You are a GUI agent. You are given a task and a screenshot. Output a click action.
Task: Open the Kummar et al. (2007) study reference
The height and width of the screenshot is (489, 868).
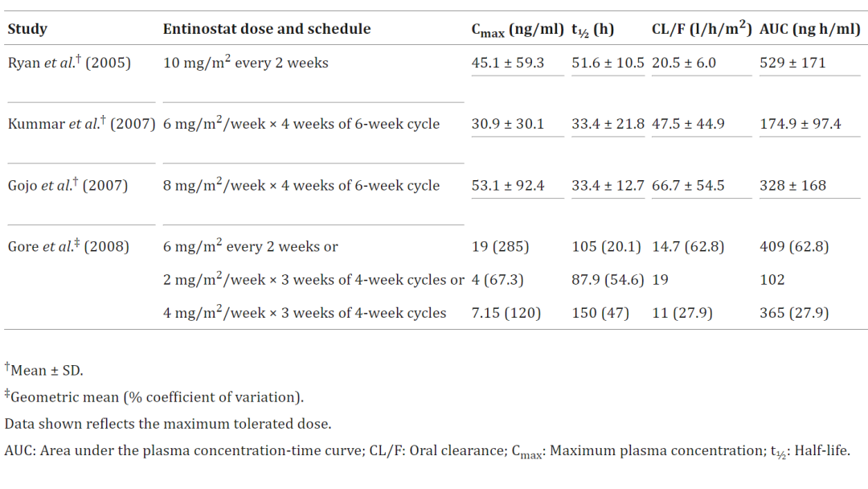[x=81, y=124]
